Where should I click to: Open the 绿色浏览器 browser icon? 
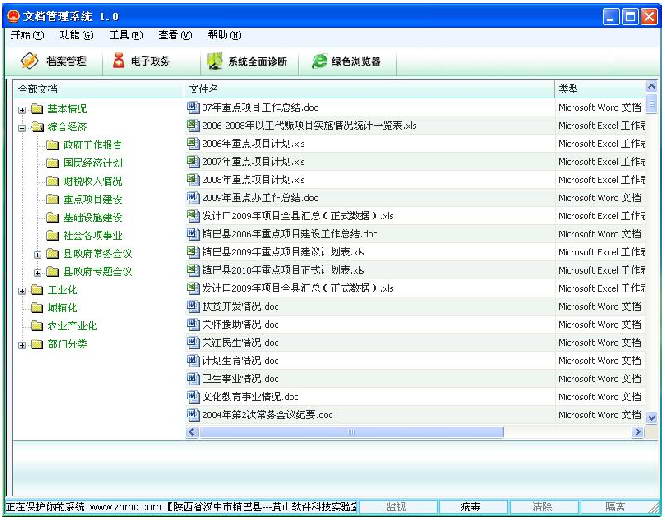[320, 62]
